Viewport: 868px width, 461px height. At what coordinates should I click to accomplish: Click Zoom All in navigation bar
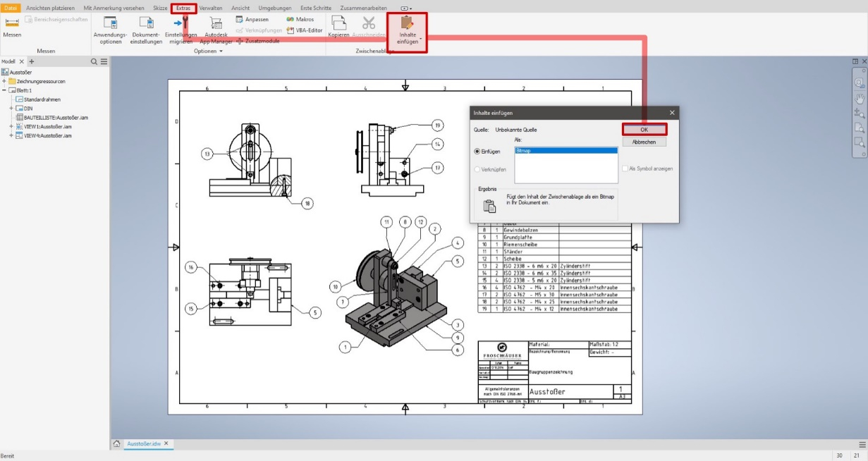point(859,127)
